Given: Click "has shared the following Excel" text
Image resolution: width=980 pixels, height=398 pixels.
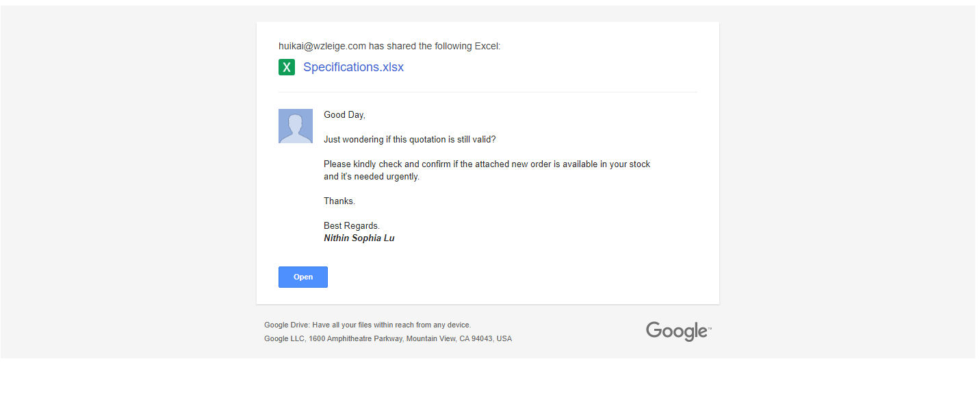Looking at the screenshot, I should tap(435, 46).
